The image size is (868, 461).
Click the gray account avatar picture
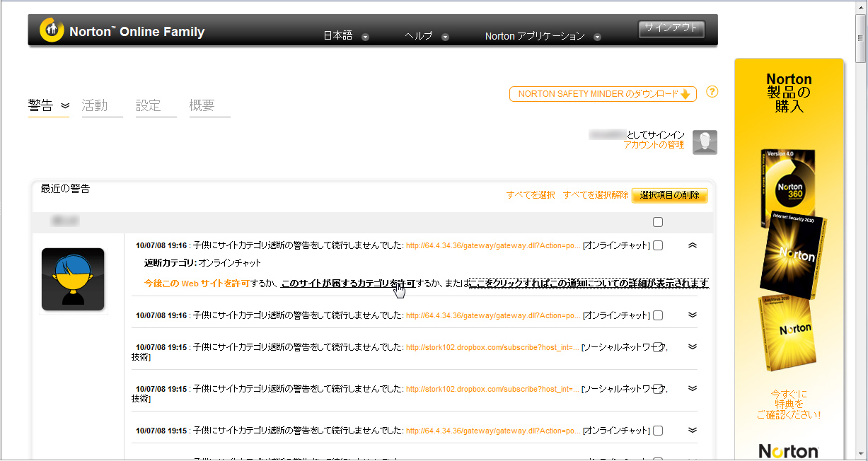tap(705, 142)
